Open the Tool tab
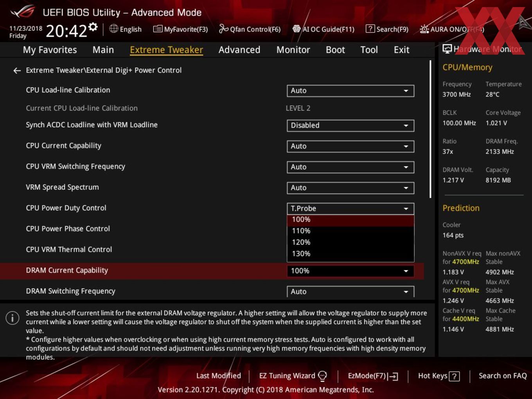This screenshot has height=399, width=532. coord(369,50)
